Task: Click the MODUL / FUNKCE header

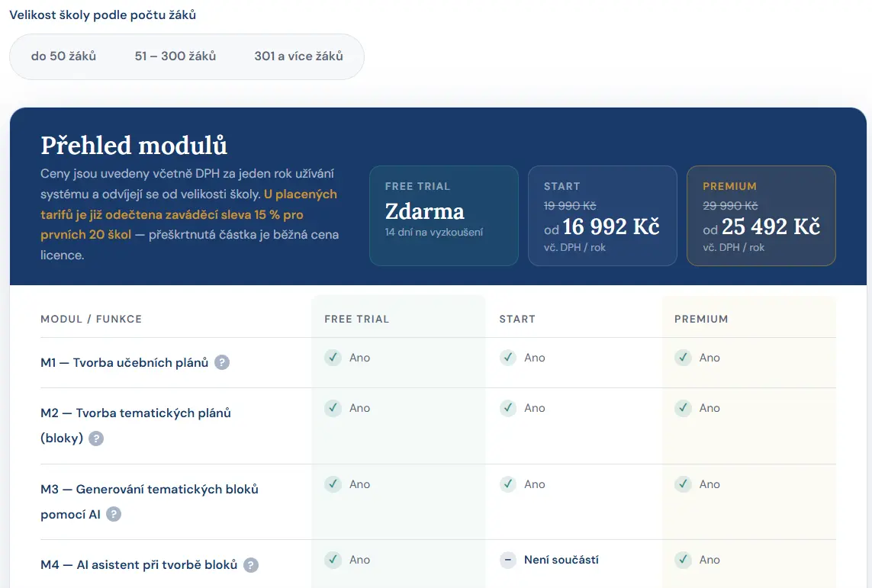Action: pos(92,319)
